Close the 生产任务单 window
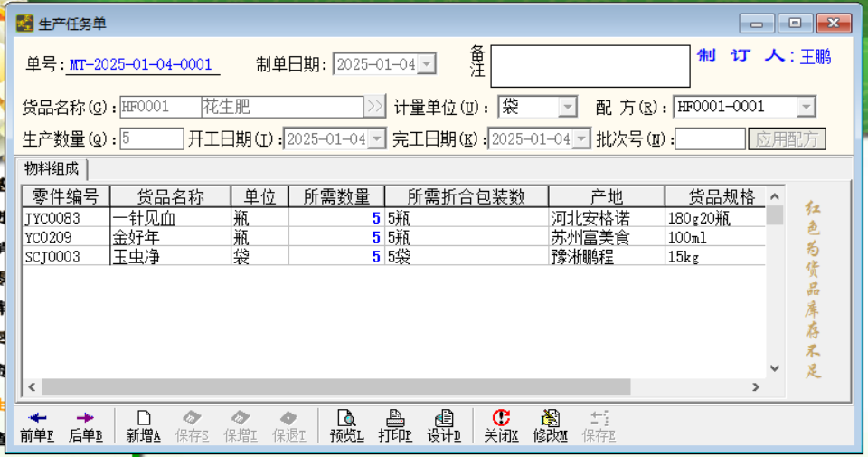Screen dimensions: 868x457 pyautogui.click(x=834, y=24)
